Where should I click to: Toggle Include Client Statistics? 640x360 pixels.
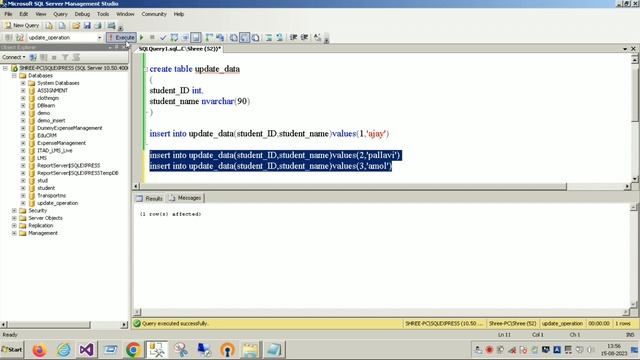[220, 38]
